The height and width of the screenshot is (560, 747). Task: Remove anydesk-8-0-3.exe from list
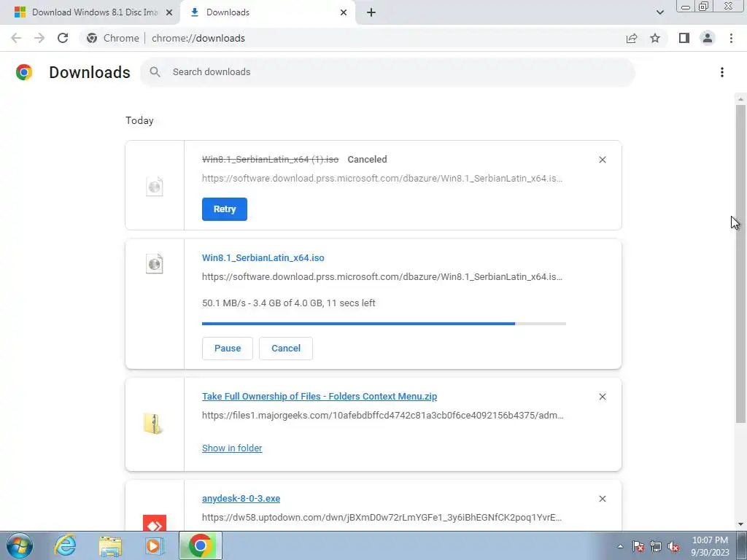tap(602, 499)
